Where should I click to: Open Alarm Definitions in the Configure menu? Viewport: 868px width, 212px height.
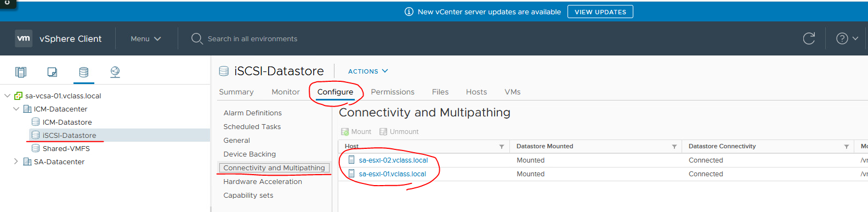(x=252, y=113)
